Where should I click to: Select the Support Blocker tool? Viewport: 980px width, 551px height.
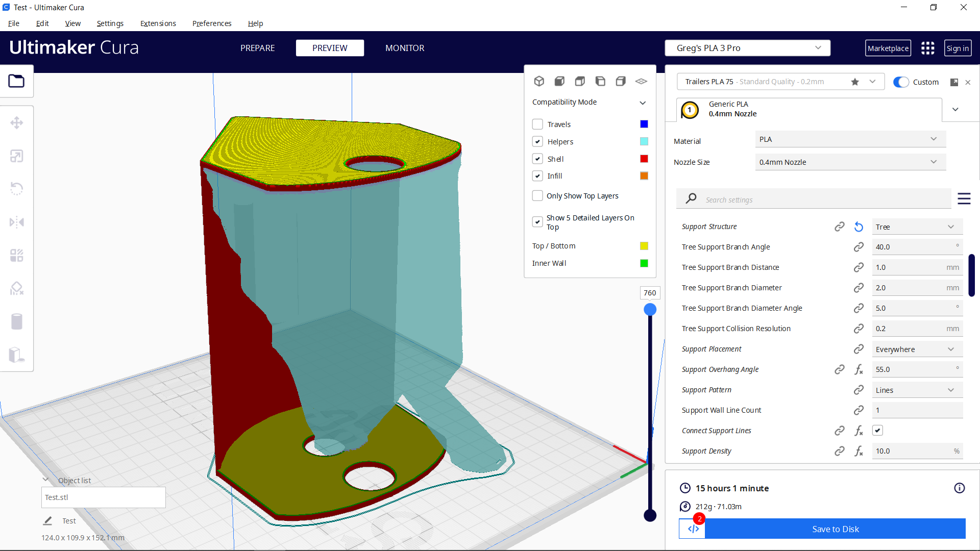click(17, 288)
